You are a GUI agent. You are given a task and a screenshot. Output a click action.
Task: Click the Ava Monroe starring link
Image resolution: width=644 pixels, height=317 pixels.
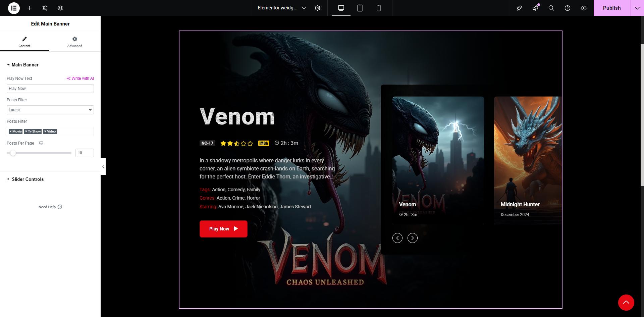(x=231, y=207)
